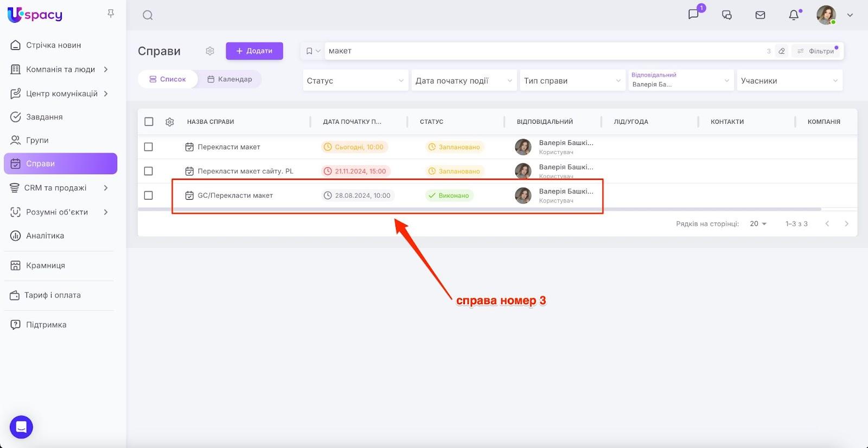Viewport: 868px width, 448px height.
Task: Go to next page arrow
Action: 846,224
